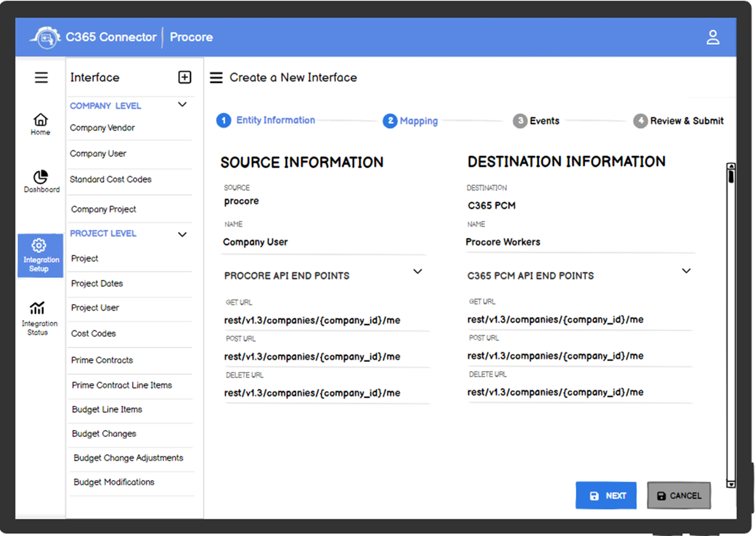Click the destination value C365 PCM

click(x=491, y=206)
